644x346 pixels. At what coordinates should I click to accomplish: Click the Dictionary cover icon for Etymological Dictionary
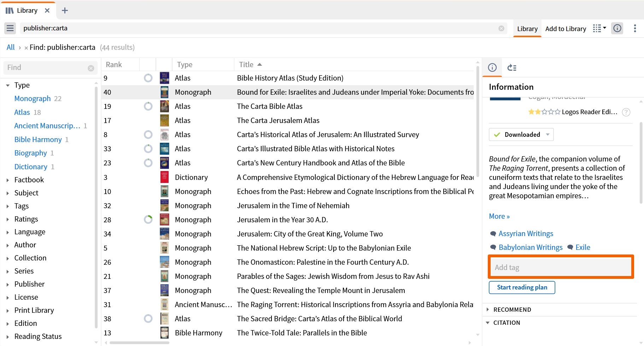(164, 177)
